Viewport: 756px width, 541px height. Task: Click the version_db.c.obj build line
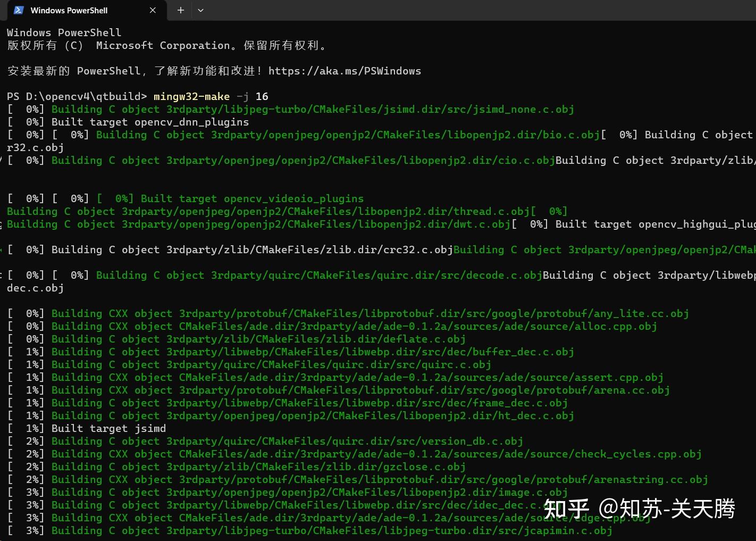click(x=265, y=441)
